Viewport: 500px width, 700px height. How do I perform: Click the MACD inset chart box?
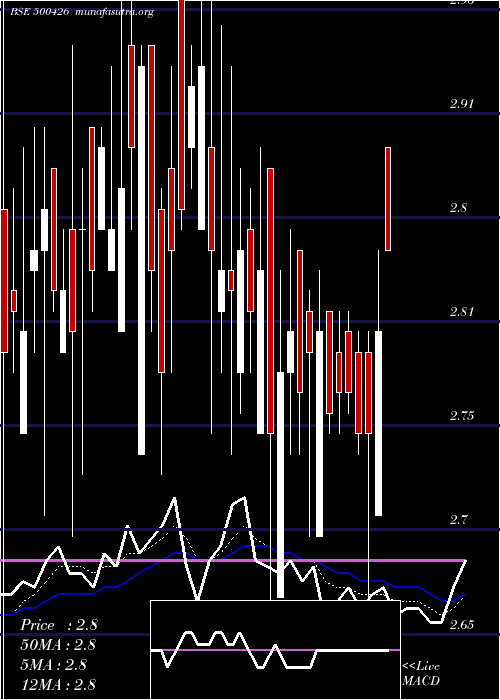(x=275, y=650)
